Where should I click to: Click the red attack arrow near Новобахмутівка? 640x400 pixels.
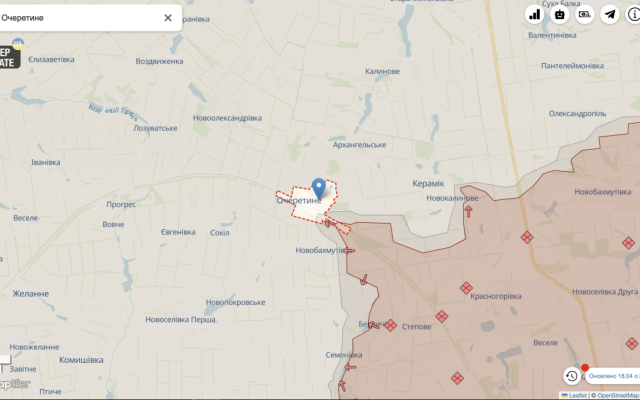[348, 251]
